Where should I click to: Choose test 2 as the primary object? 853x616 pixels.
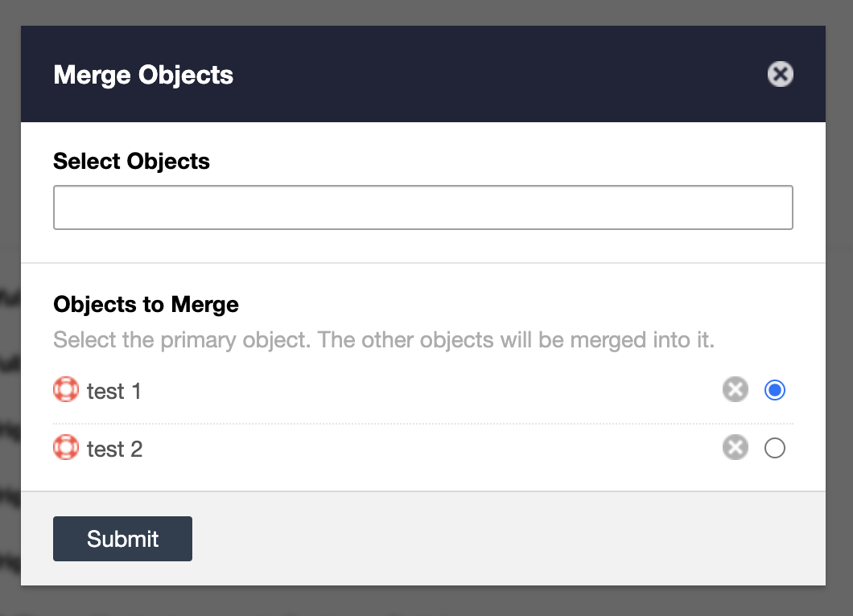coord(775,448)
